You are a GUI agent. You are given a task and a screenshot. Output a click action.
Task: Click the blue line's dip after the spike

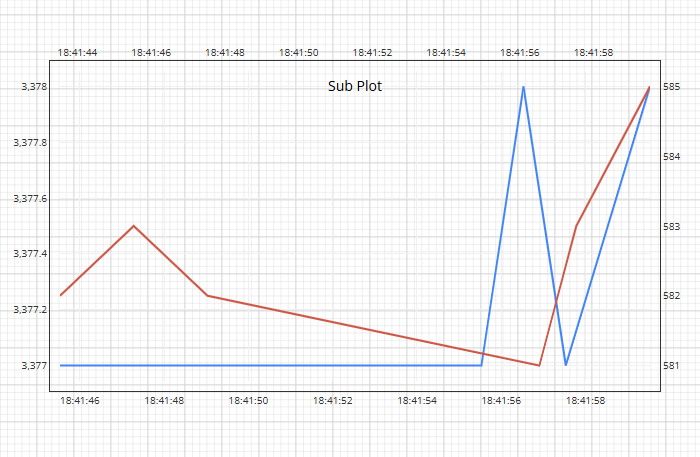[566, 364]
